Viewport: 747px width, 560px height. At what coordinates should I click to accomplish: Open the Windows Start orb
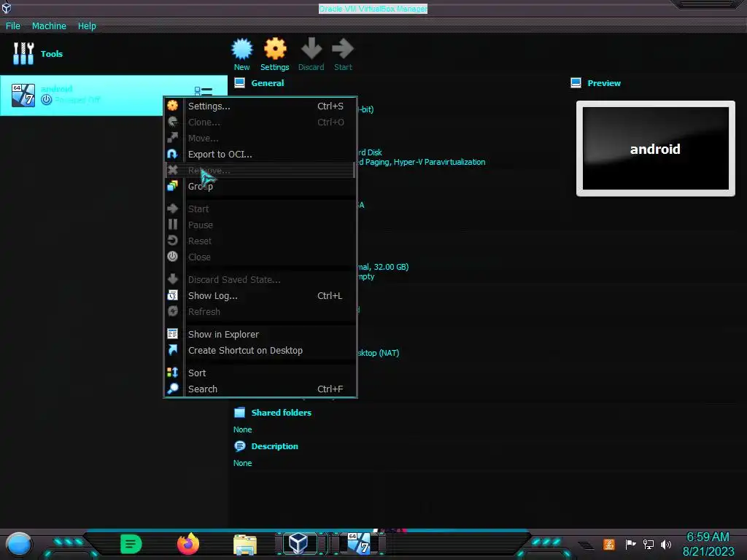(19, 545)
